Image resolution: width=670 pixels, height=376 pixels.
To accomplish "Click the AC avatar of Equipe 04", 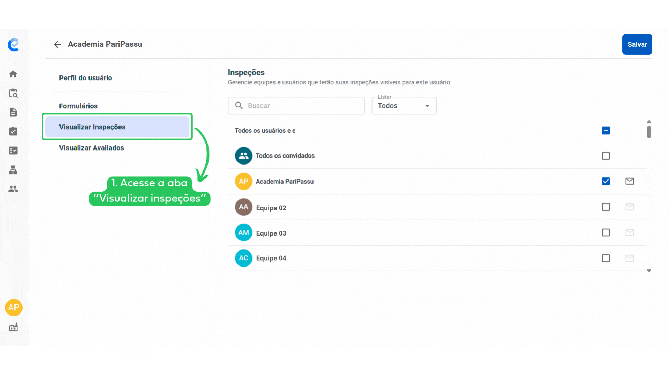I will (x=244, y=258).
